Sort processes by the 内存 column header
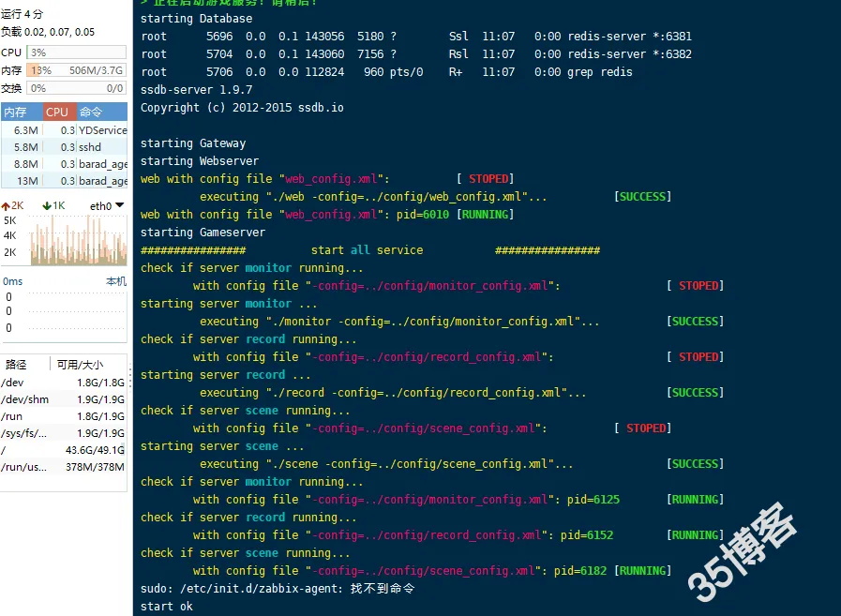841x616 pixels. pos(22,112)
